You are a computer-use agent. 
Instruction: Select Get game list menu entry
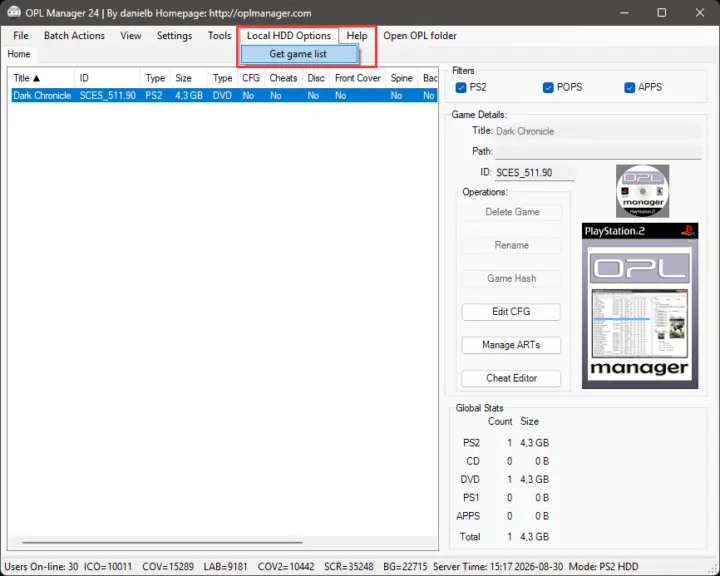point(298,54)
